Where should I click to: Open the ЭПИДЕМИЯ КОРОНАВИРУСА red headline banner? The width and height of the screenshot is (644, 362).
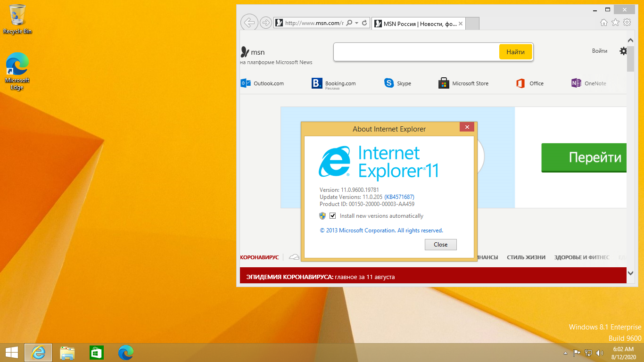tap(433, 276)
